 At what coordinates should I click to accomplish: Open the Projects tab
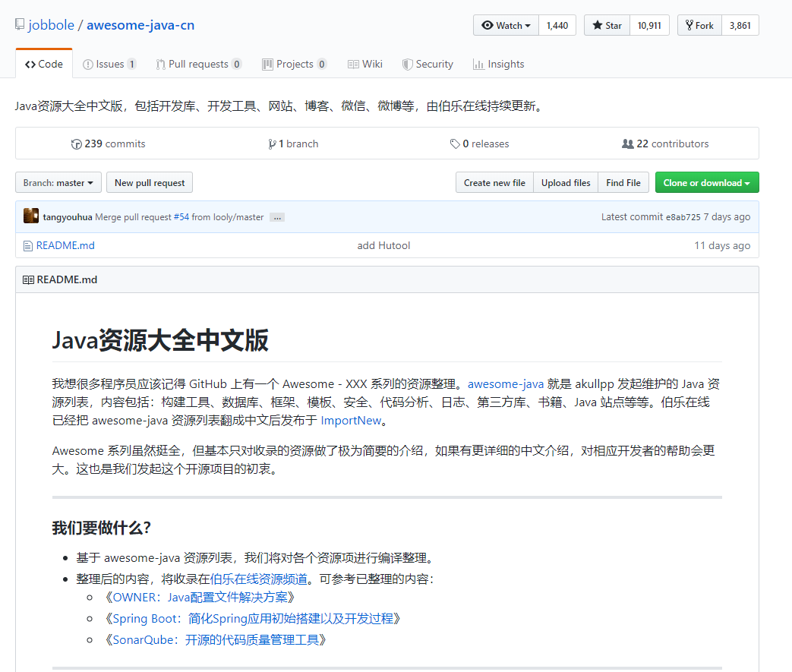click(294, 65)
